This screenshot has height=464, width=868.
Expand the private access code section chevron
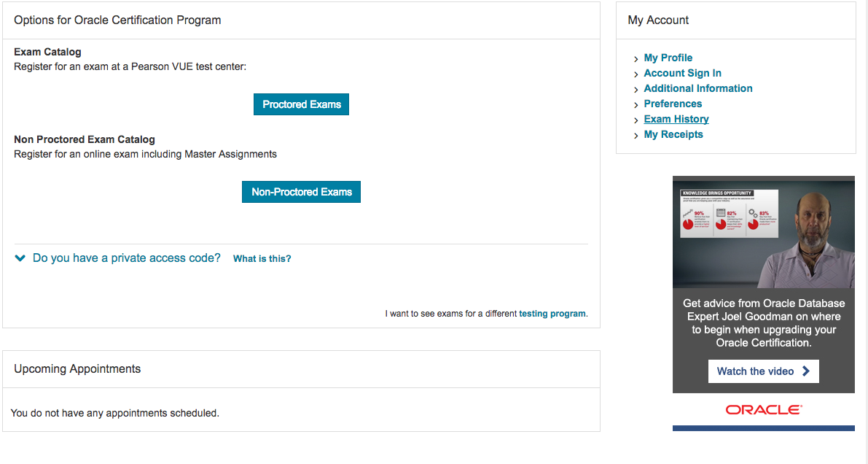point(20,258)
